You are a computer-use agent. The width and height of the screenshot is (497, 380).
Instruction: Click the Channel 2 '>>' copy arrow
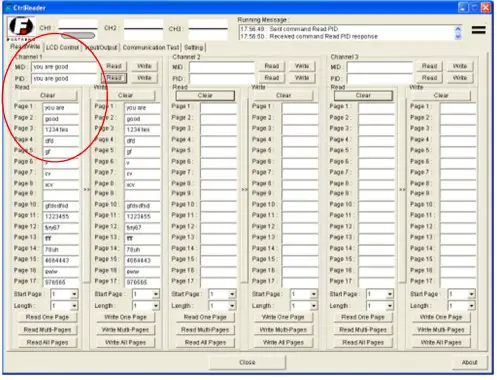click(x=245, y=189)
